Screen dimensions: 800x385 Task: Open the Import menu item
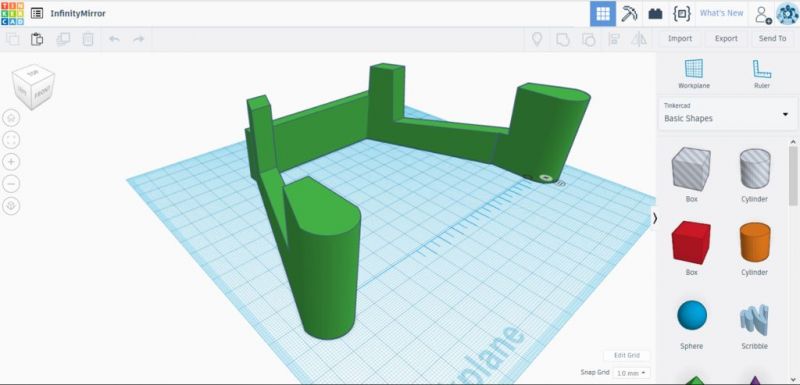click(x=680, y=39)
